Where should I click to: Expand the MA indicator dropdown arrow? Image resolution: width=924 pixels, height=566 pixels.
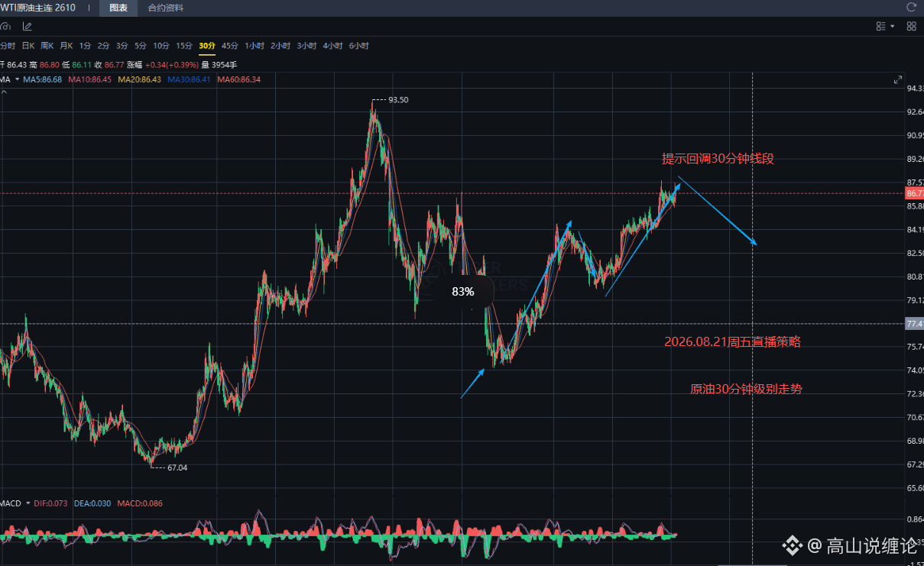tap(16, 79)
